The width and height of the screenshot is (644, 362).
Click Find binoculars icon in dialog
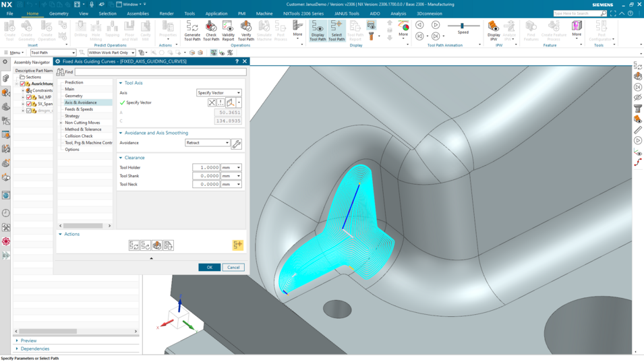coord(60,72)
